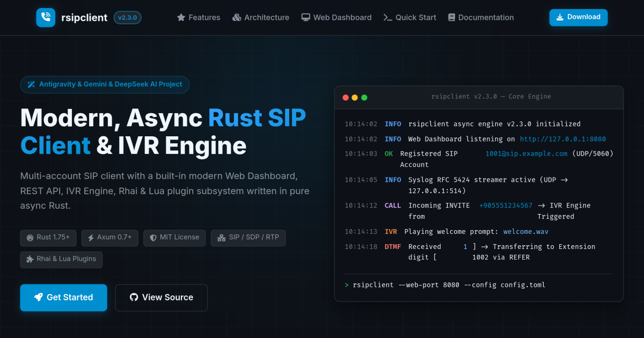Click the +905551234567 phone number
The height and width of the screenshot is (338, 644).
[506, 205]
